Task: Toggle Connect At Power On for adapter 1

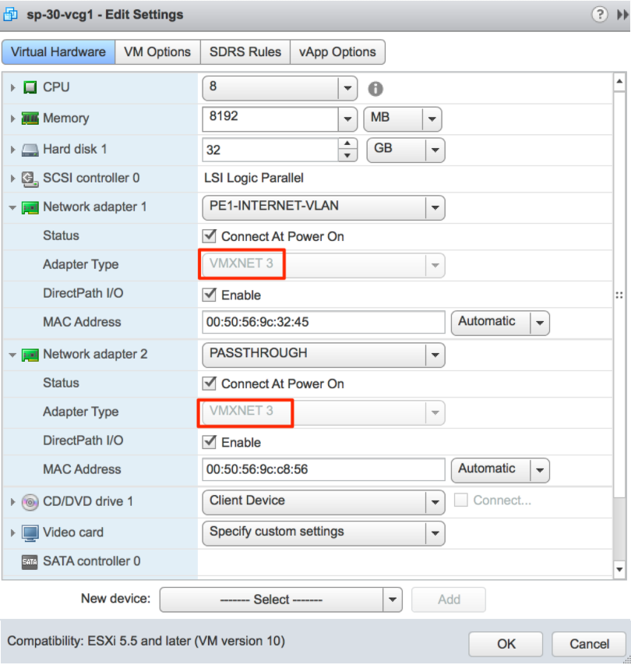Action: click(x=209, y=236)
